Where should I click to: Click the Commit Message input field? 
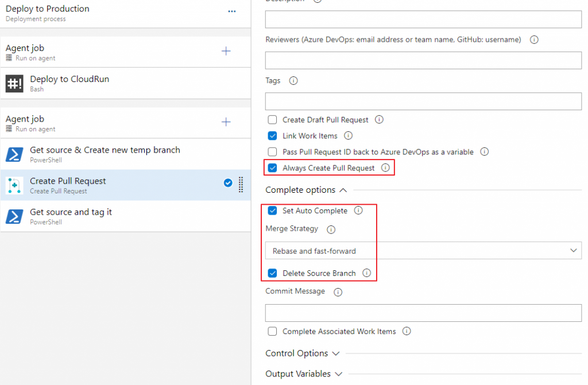pyautogui.click(x=423, y=313)
